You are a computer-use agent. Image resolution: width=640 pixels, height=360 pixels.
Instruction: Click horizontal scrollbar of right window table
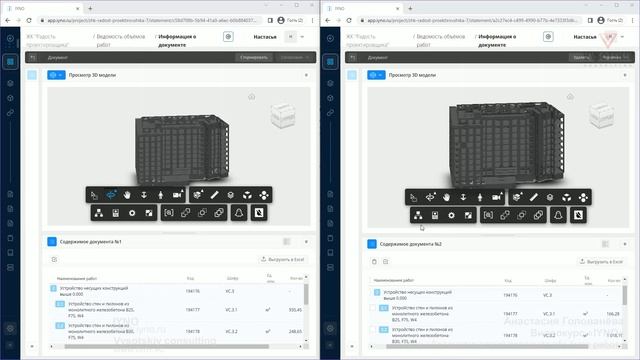click(487, 347)
